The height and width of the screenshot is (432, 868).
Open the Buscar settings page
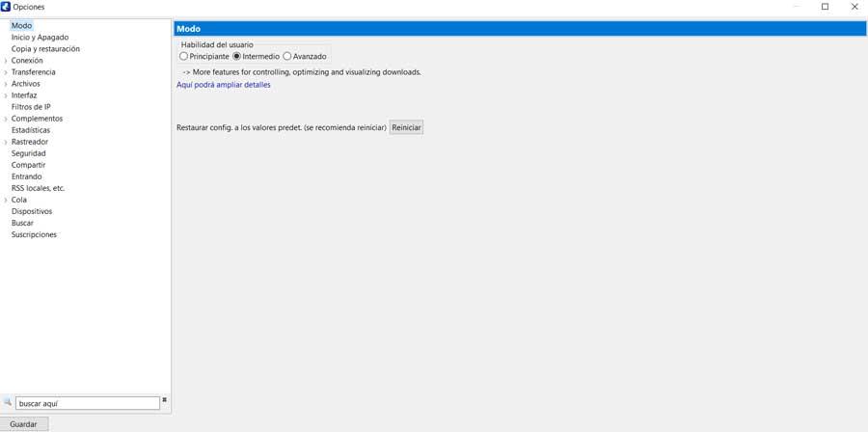22,223
